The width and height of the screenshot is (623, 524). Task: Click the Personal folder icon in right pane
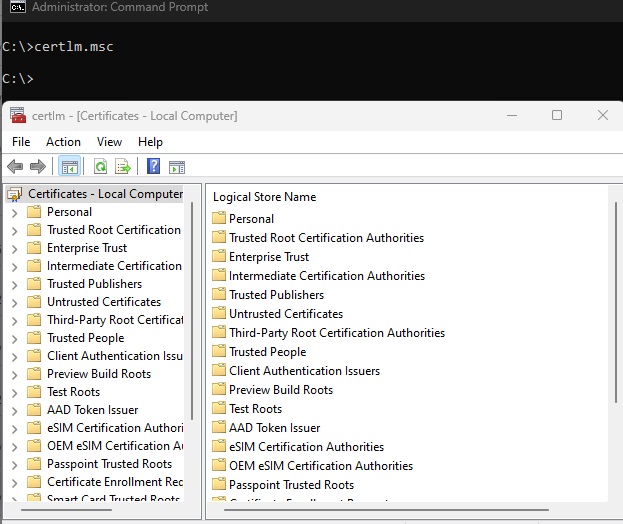(x=219, y=218)
